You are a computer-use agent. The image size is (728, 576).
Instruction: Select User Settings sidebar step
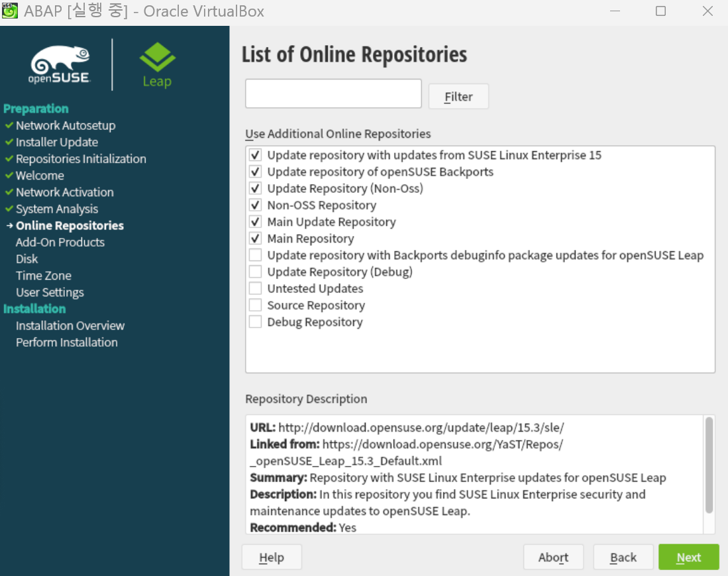(50, 293)
